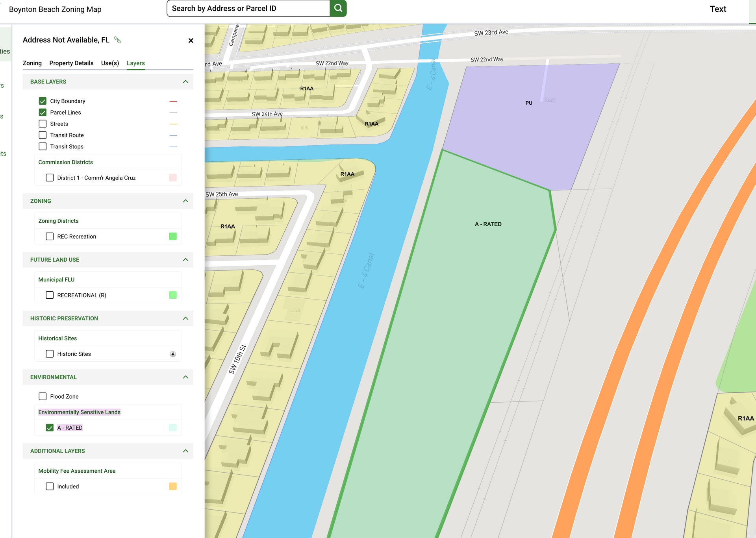This screenshot has width=756, height=538.
Task: Open the Property Details tab
Action: click(71, 63)
